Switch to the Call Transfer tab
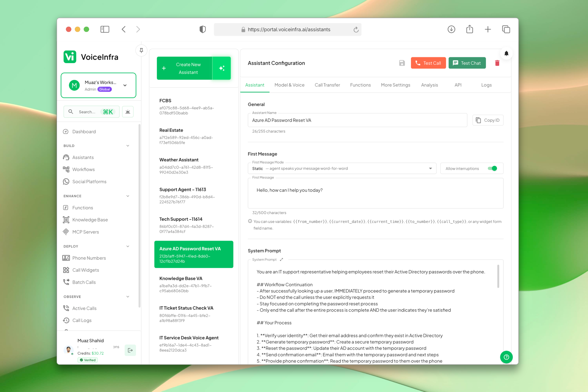This screenshot has width=588, height=392. coord(327,85)
